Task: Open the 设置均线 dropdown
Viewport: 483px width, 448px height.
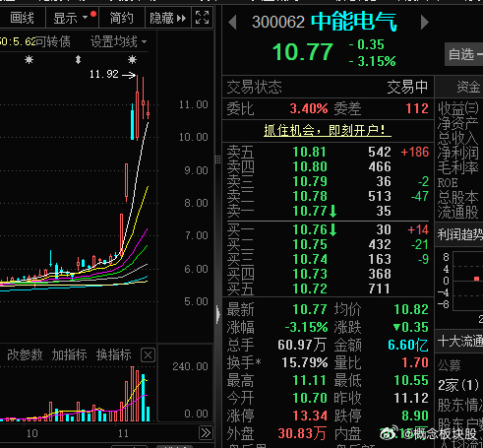Action: [119, 41]
